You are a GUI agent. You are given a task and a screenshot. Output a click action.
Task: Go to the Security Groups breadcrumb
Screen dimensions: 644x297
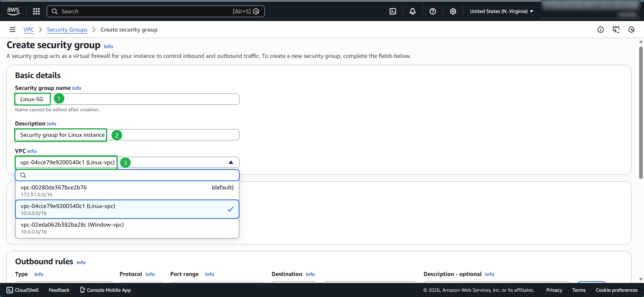[67, 30]
